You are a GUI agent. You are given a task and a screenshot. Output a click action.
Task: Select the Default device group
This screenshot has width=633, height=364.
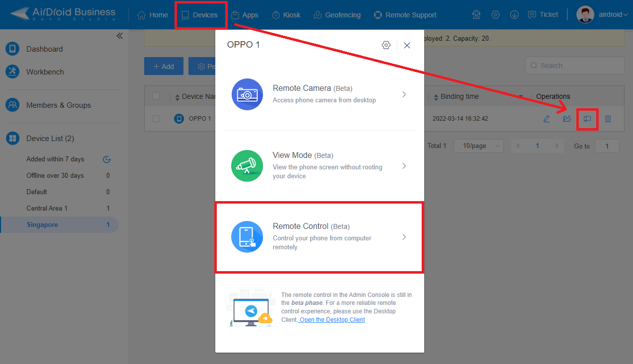37,192
